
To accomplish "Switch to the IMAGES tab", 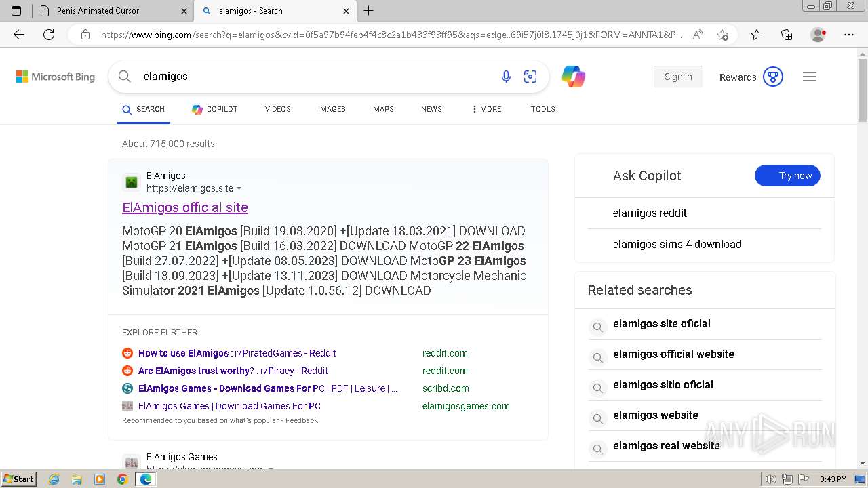I will click(x=332, y=109).
